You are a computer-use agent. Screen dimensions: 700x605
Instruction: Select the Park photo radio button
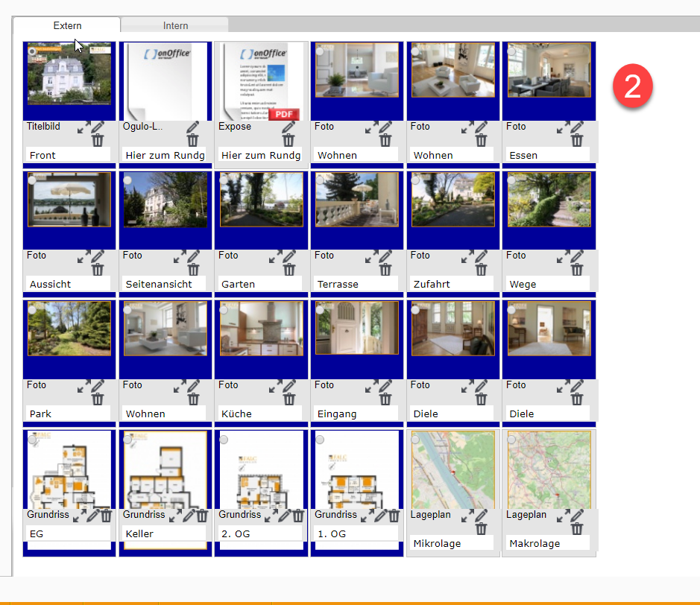pos(32,309)
